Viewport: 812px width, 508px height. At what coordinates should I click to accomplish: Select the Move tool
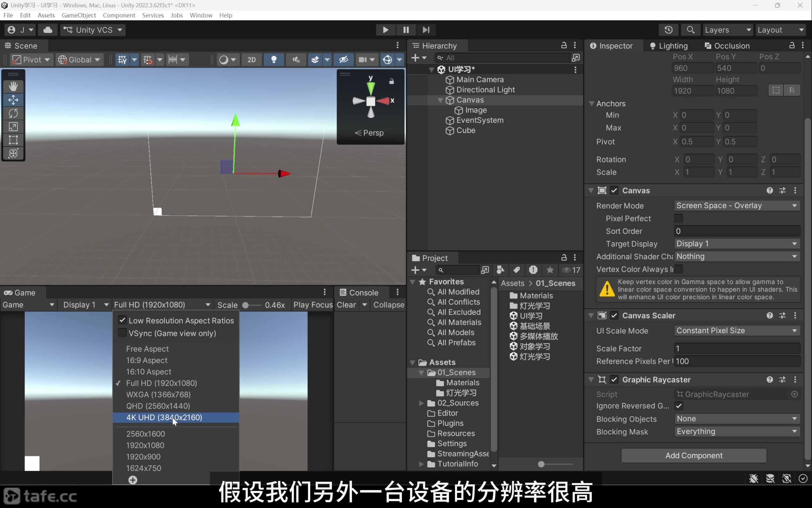13,100
